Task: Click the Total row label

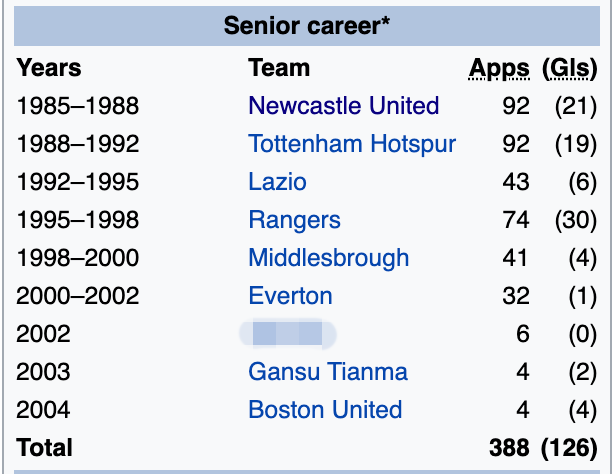Action: coord(45,448)
